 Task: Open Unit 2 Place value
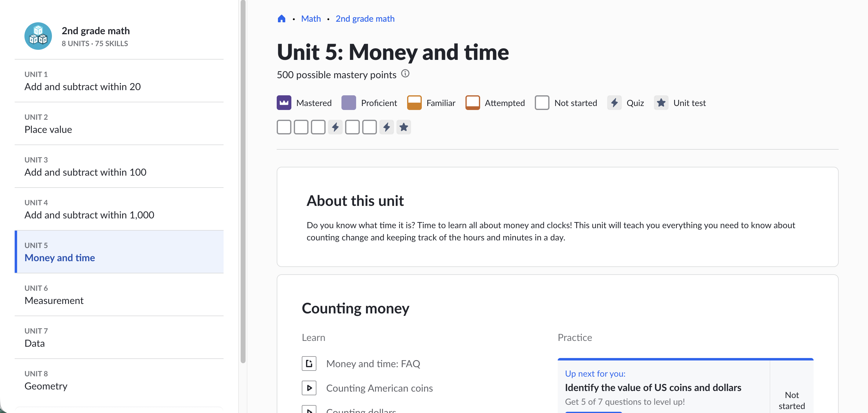pos(48,129)
